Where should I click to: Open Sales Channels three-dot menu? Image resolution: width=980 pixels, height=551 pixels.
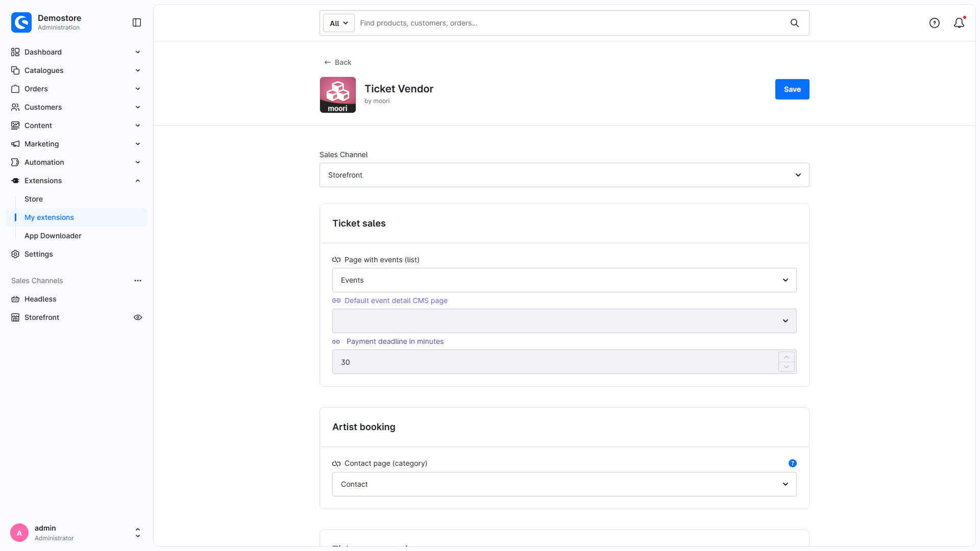[138, 281]
